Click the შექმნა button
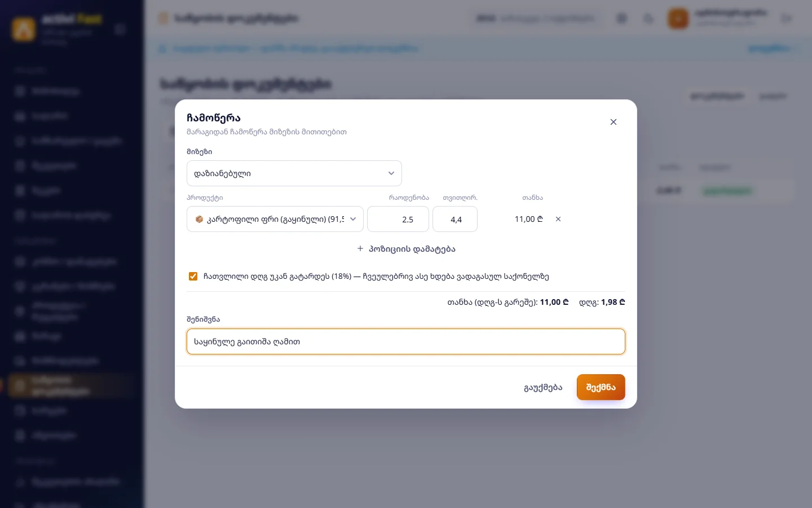The image size is (812, 508). coord(601,387)
